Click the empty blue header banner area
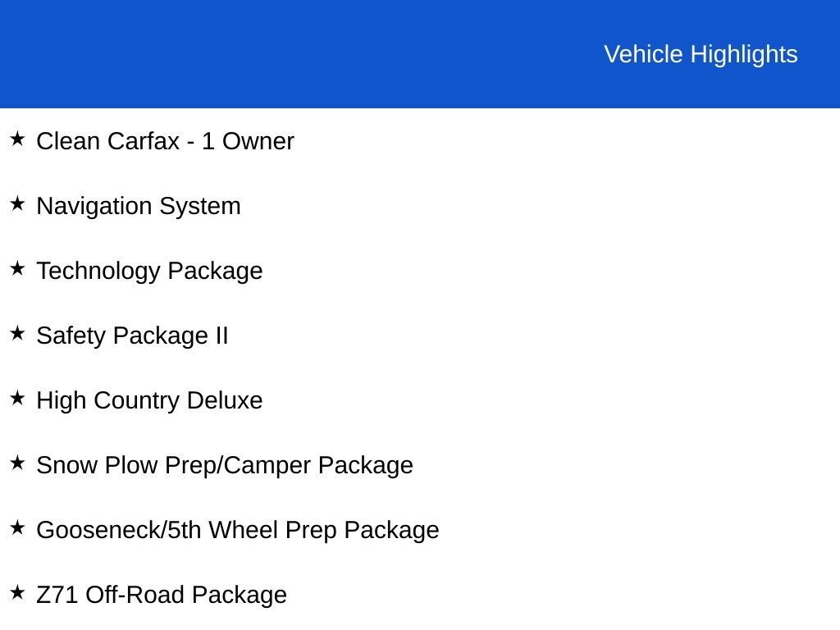This screenshot has width=840, height=630. pos(287,54)
